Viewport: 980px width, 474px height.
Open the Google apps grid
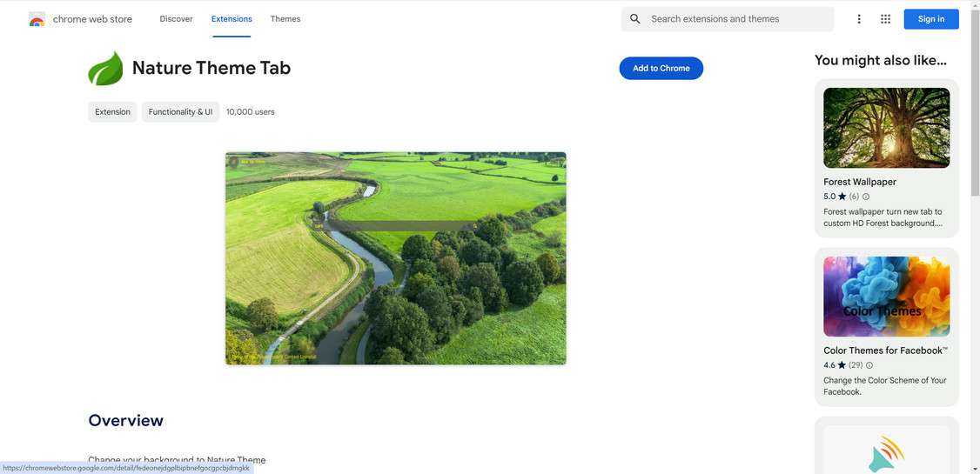click(886, 19)
